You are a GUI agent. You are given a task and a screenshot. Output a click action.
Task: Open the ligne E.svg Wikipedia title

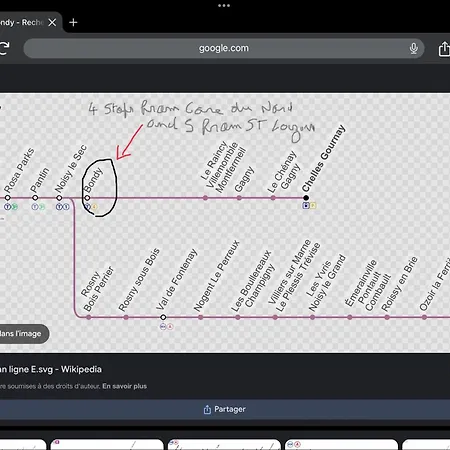51,369
